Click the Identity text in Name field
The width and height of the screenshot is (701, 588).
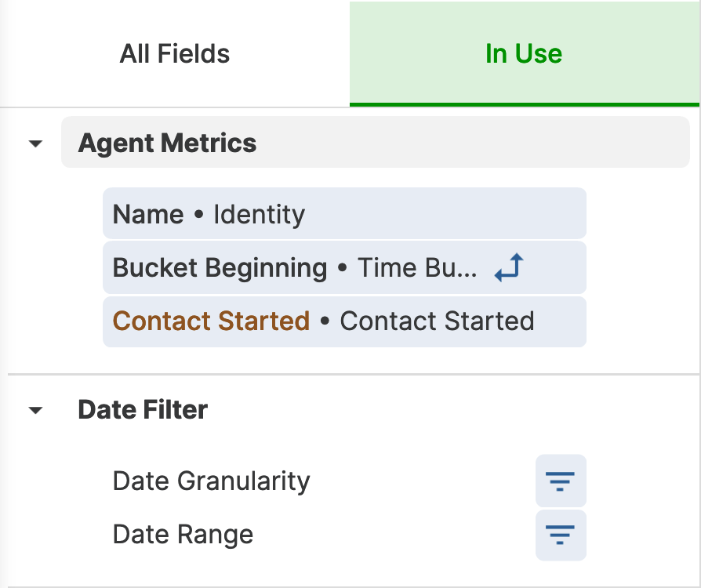coord(259,214)
